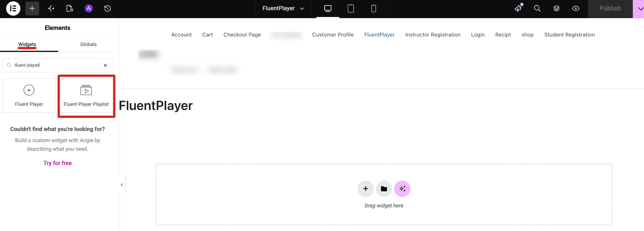The image size is (644, 231).
Task: Select the Widgets tab
Action: tap(27, 44)
